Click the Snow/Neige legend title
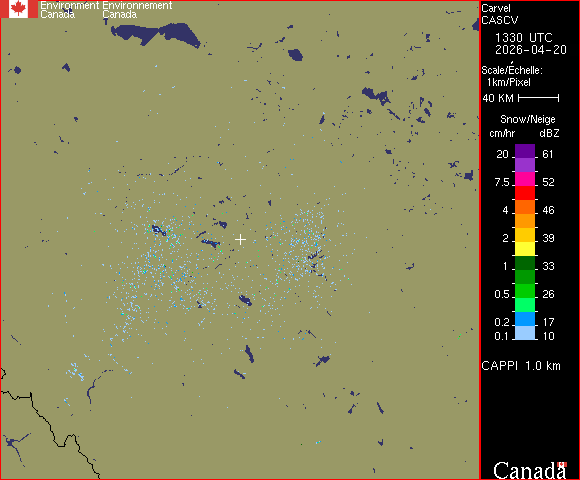Image resolution: width=580 pixels, height=480 pixels. (x=527, y=119)
